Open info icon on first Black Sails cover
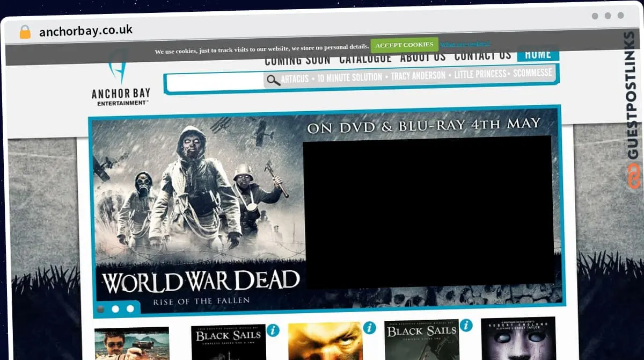The height and width of the screenshot is (360, 644). tap(273, 330)
